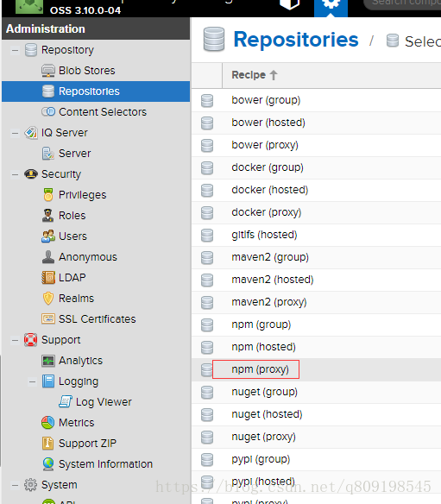Select the nuget (proxy) recipe
The image size is (441, 504).
(x=316, y=438)
